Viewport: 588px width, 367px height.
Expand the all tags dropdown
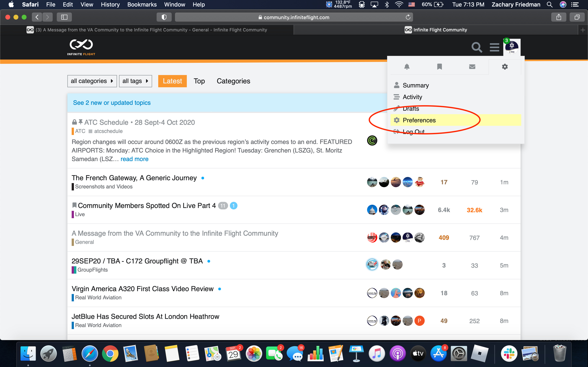click(135, 81)
